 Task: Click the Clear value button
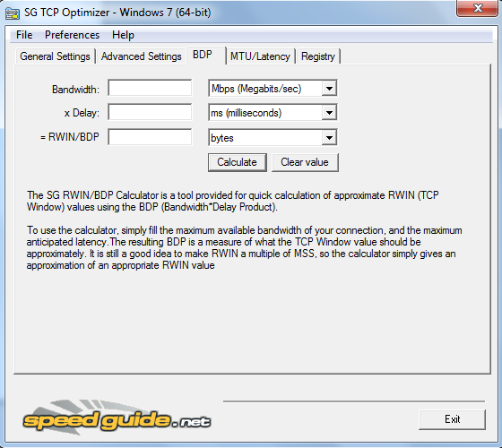pyautogui.click(x=305, y=162)
